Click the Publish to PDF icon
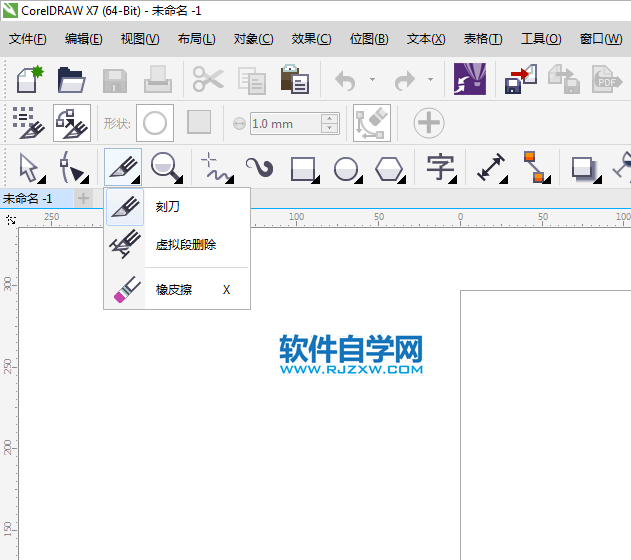The image size is (631, 560). point(607,79)
